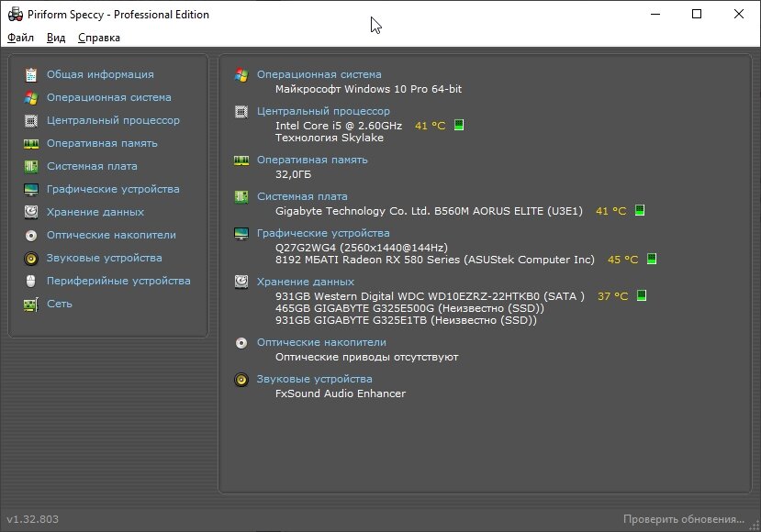Click the green temperature indicator for the Western Digital drive
The height and width of the screenshot is (532, 761).
click(x=642, y=296)
